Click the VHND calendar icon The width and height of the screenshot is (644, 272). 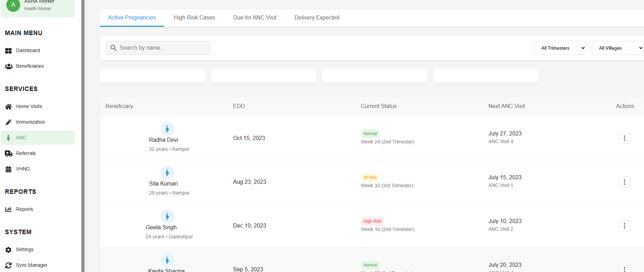(x=8, y=169)
